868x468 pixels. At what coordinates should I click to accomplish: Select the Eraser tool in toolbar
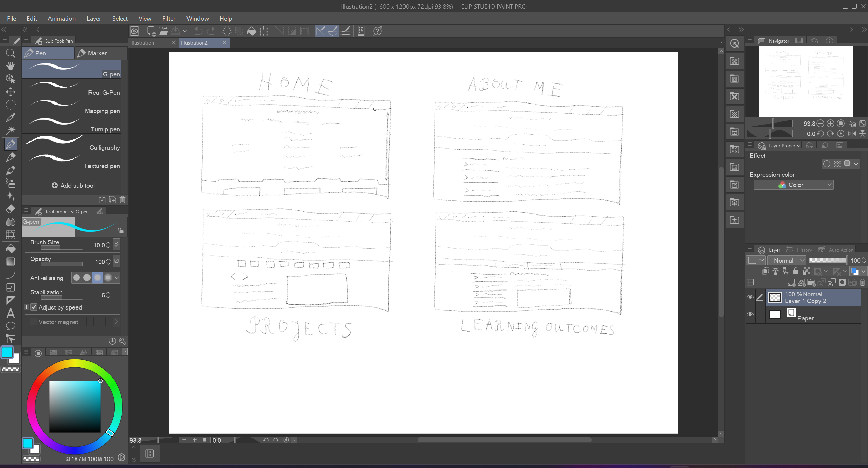[11, 209]
